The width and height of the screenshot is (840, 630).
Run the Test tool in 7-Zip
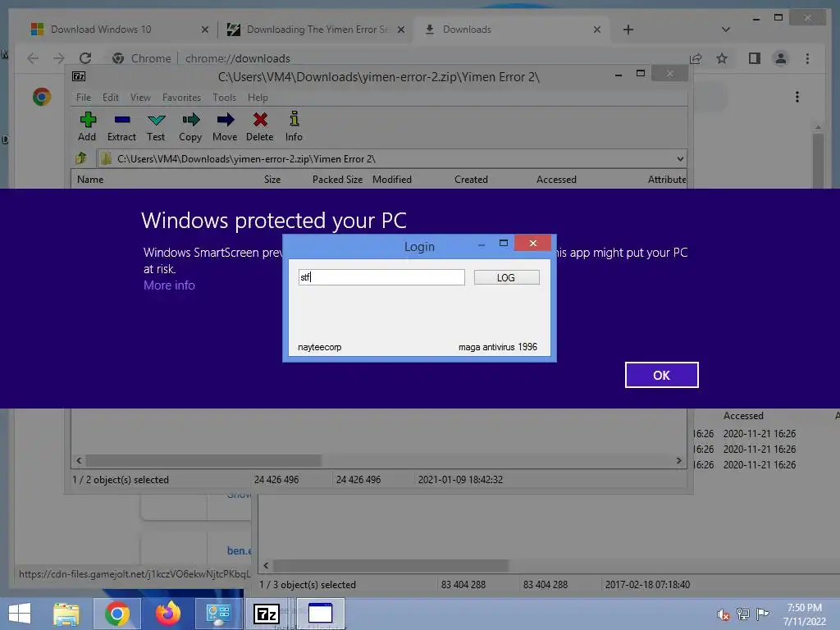click(156, 127)
